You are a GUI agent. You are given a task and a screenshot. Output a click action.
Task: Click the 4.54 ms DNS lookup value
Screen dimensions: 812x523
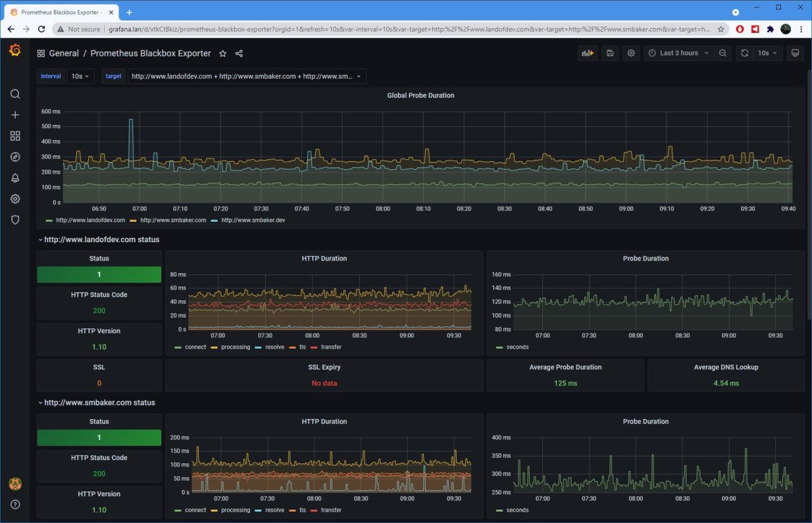(x=726, y=383)
